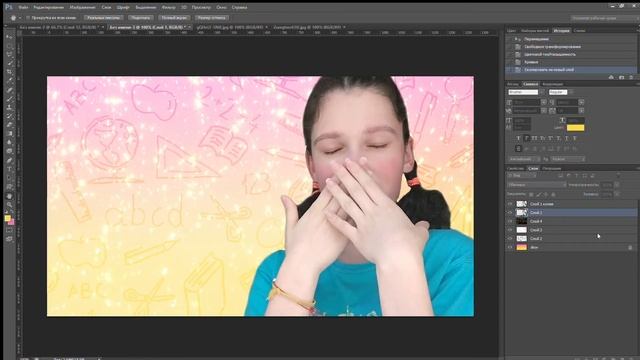Change screen mode from toolbox bottom icon
Screen dimensions: 640x360
pyautogui.click(x=9, y=239)
